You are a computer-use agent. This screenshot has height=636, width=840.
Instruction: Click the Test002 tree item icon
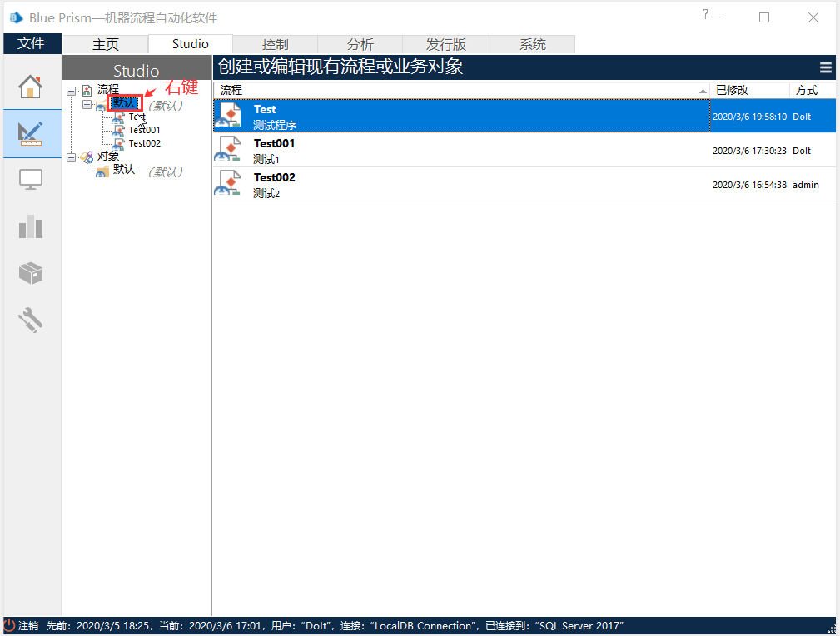pos(118,143)
